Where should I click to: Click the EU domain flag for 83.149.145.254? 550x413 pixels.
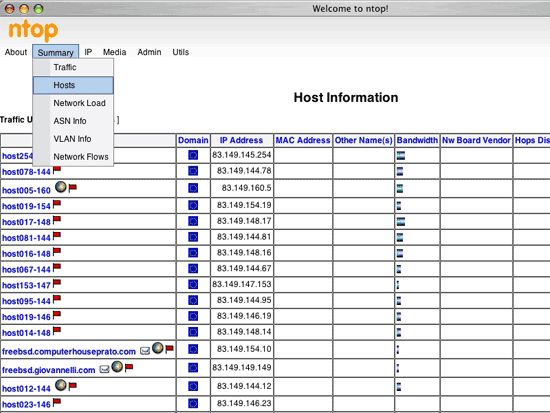[193, 155]
